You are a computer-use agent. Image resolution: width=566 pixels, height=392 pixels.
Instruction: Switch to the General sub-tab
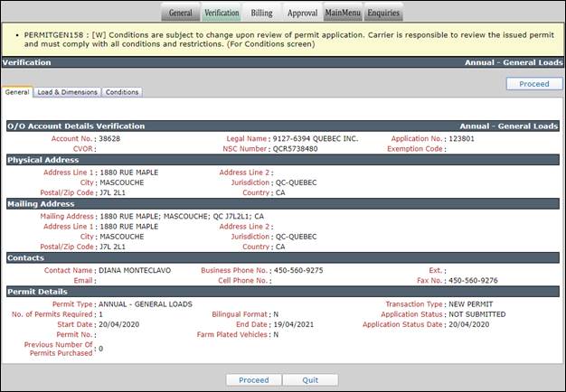[x=17, y=92]
